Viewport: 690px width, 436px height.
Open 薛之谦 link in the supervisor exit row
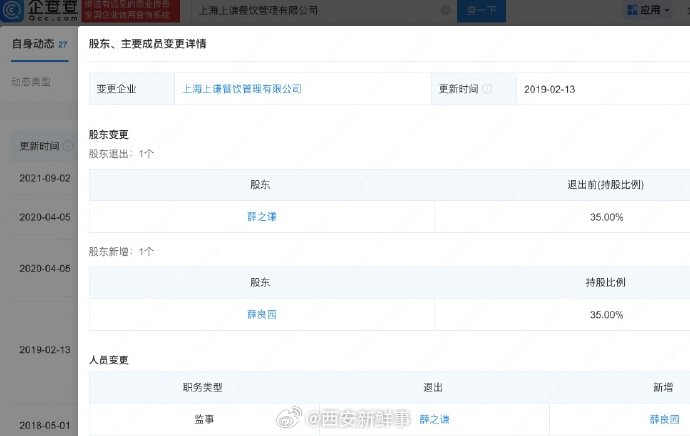click(x=434, y=419)
